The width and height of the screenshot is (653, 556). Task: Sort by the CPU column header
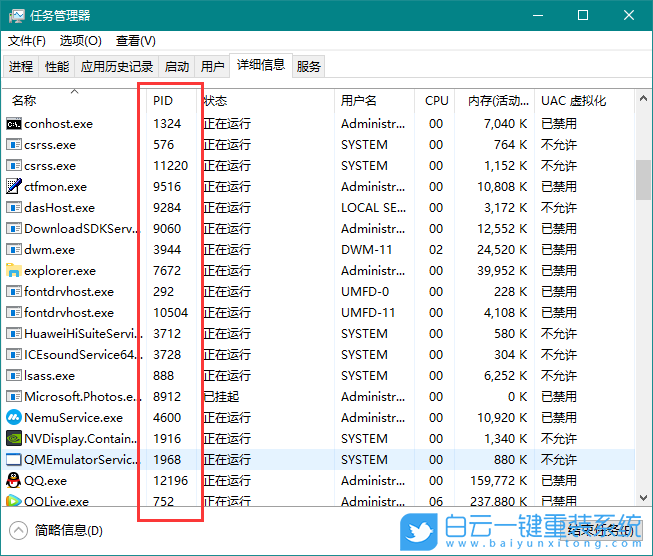[436, 101]
